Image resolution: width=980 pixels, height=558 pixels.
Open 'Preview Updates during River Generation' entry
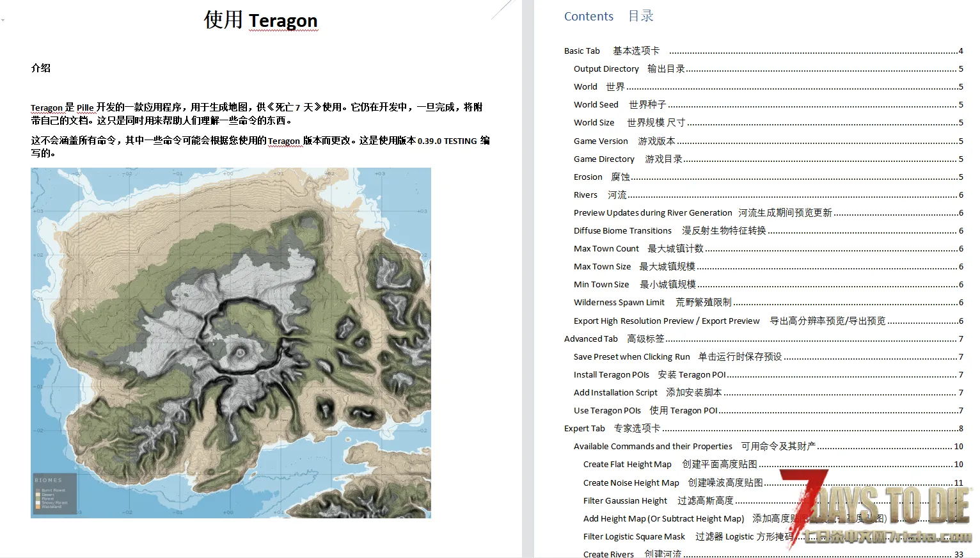768,212
